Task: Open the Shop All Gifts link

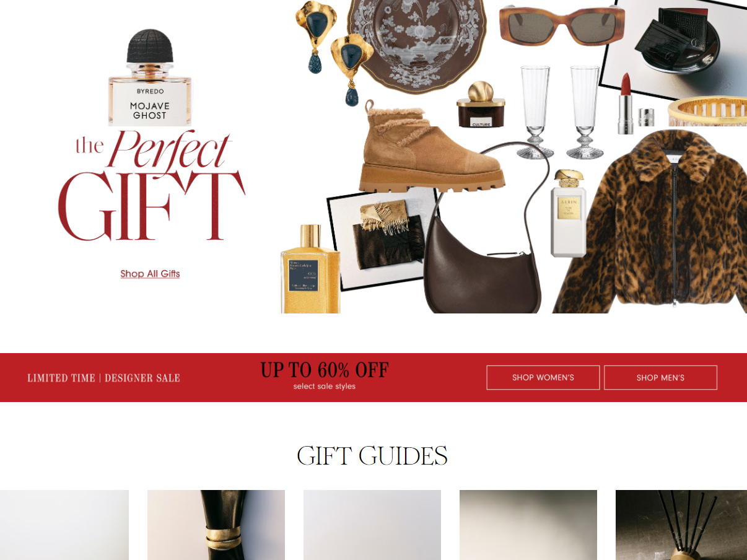Action: point(150,274)
